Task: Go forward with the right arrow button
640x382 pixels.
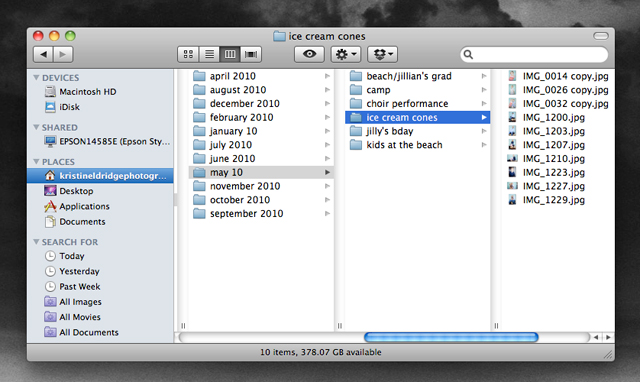Action: click(63, 54)
